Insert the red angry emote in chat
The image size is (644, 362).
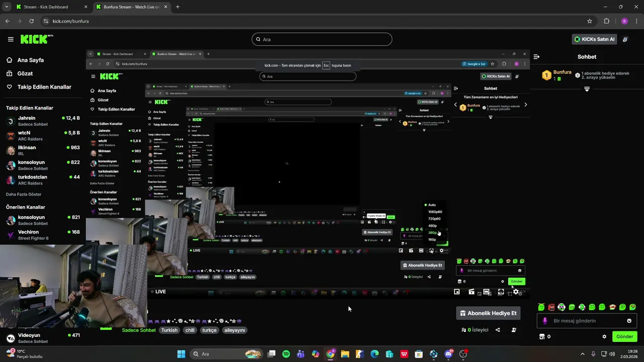pyautogui.click(x=551, y=307)
